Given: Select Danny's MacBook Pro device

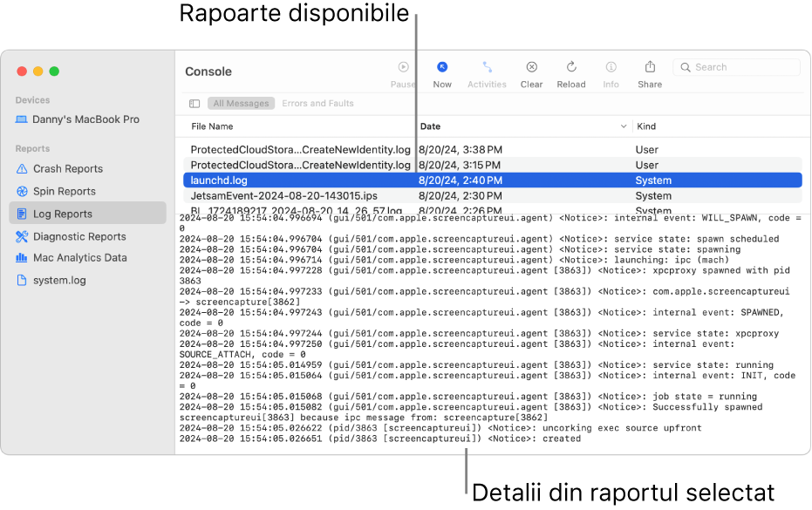Looking at the screenshot, I should click(x=87, y=119).
